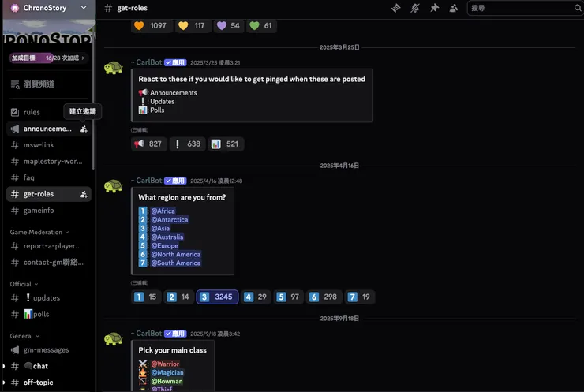Toggle the Polls chart reaction 521
This screenshot has height=392, width=584.
tap(226, 144)
